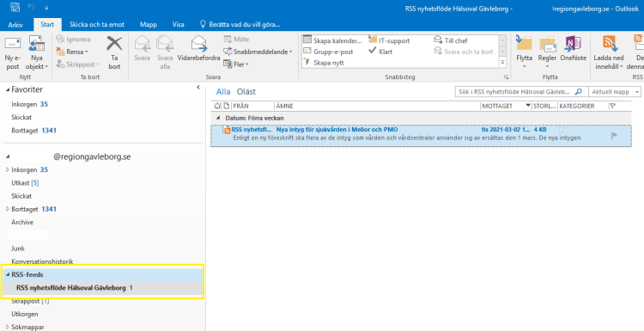Screen dimensions: 644x331
Task: Open the Fler reply options menu
Action: (x=236, y=64)
